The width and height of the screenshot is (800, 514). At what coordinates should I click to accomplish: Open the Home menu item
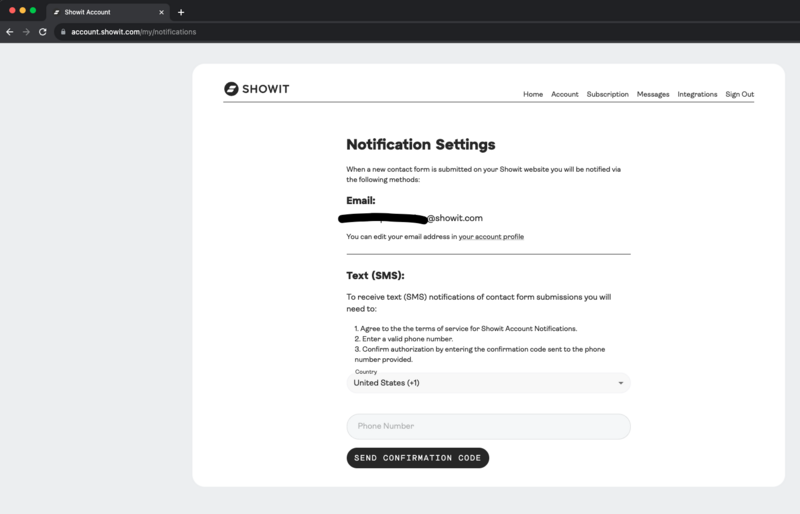click(x=533, y=94)
